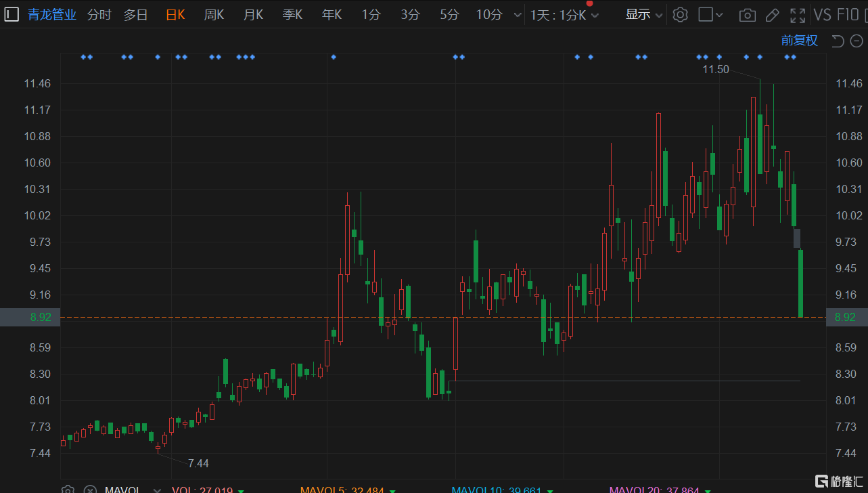Select the 日K daily candlestick tab
868x493 pixels.
(175, 14)
